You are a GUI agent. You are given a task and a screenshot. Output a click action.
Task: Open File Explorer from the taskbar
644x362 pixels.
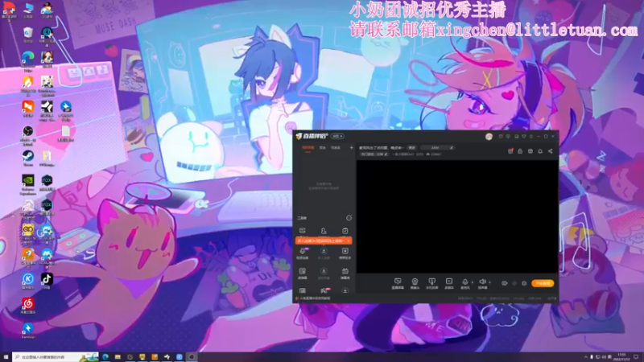pos(118,357)
